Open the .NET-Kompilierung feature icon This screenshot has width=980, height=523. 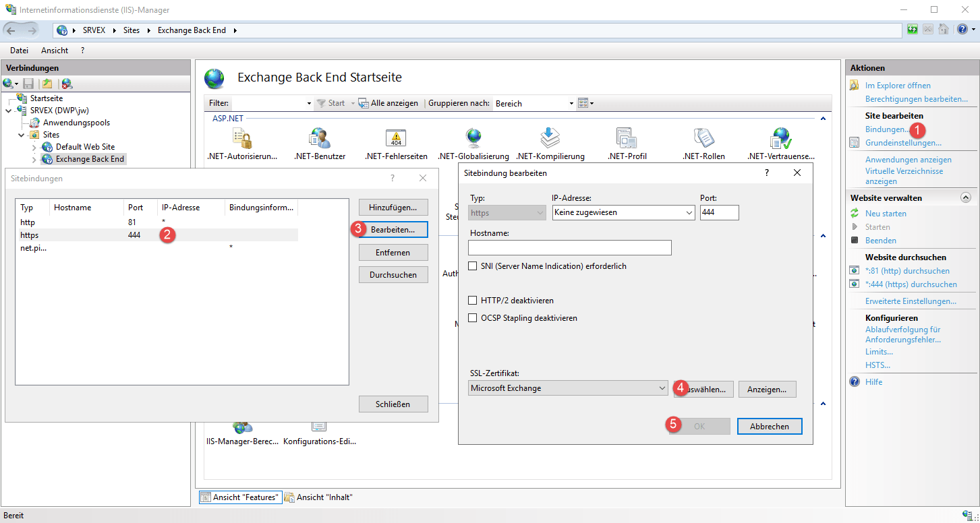550,138
